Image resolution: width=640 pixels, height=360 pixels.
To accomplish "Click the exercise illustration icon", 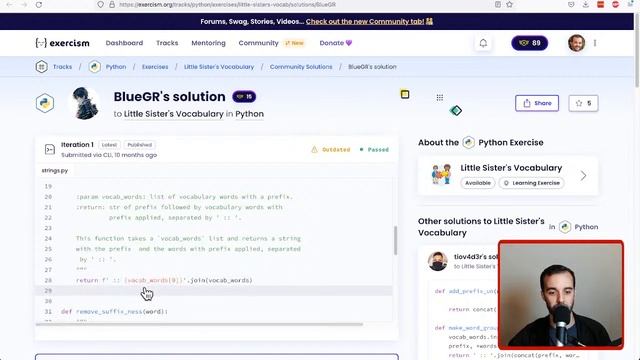I will (x=442, y=174).
